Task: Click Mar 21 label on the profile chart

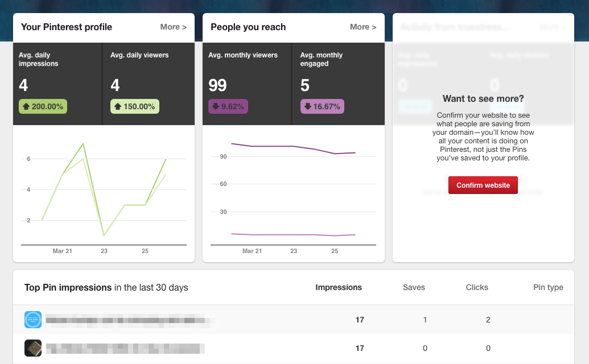Action: (x=63, y=251)
